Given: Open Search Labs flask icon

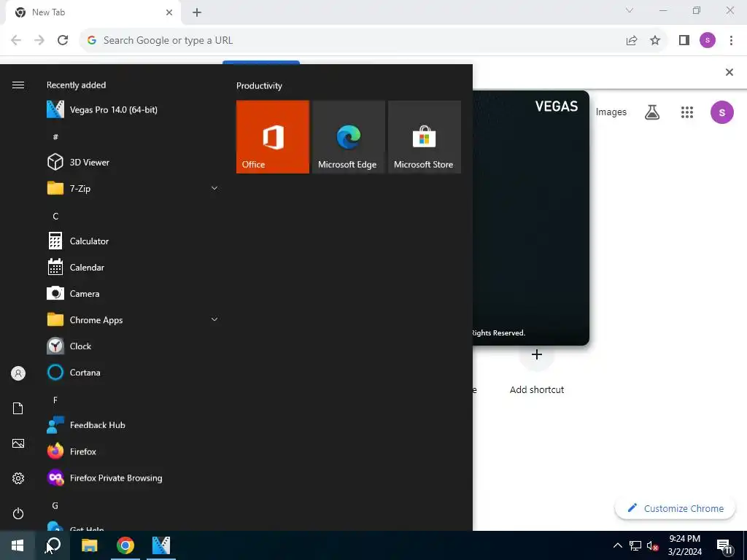Looking at the screenshot, I should click(651, 112).
